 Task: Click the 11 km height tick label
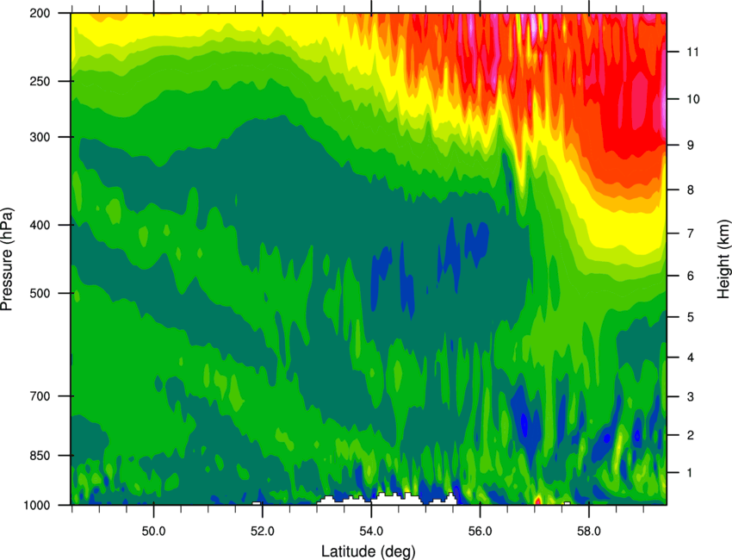[x=692, y=52]
